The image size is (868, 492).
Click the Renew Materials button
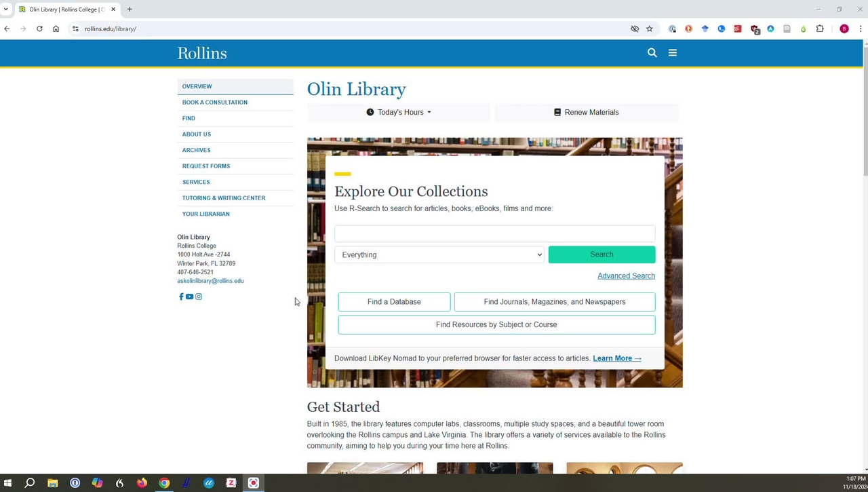pos(587,112)
